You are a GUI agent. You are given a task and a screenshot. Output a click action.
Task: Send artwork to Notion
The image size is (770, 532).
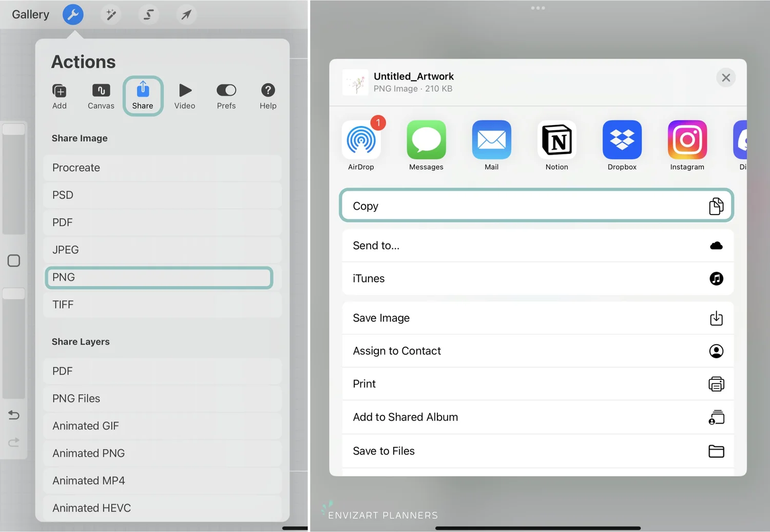click(x=556, y=140)
